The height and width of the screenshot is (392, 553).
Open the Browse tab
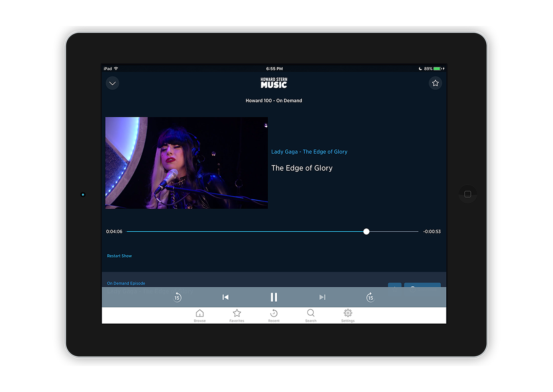200,315
